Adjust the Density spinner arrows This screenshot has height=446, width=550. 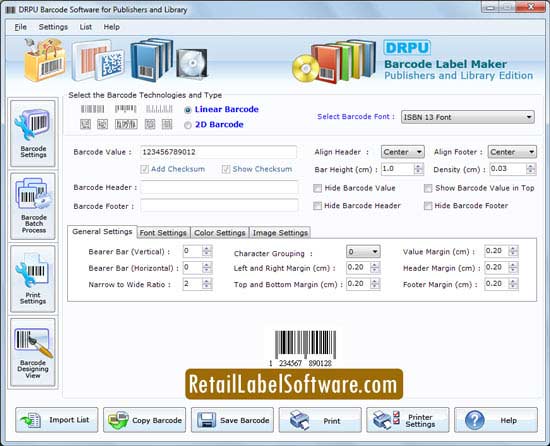pos(531,169)
